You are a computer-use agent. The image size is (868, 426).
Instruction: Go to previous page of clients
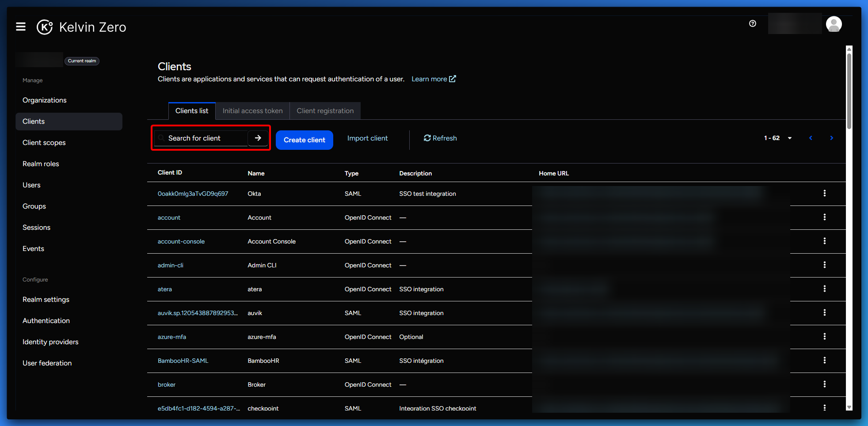811,138
